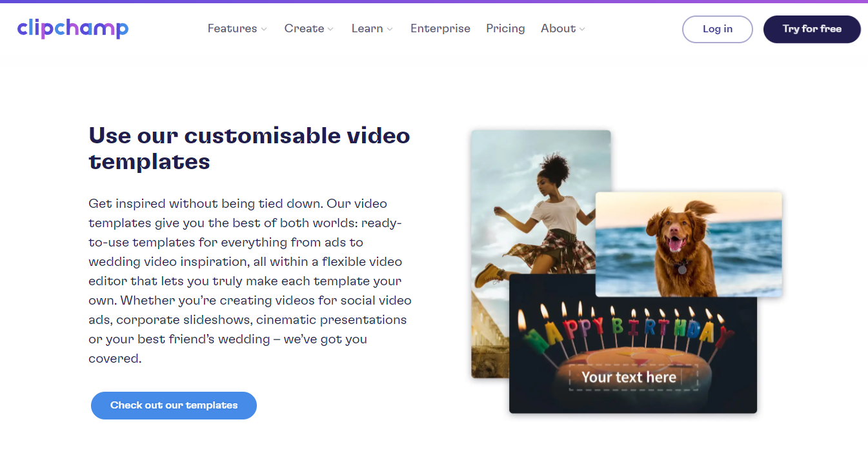Select the dog at beach image
This screenshot has height=464, width=868.
pyautogui.click(x=689, y=244)
